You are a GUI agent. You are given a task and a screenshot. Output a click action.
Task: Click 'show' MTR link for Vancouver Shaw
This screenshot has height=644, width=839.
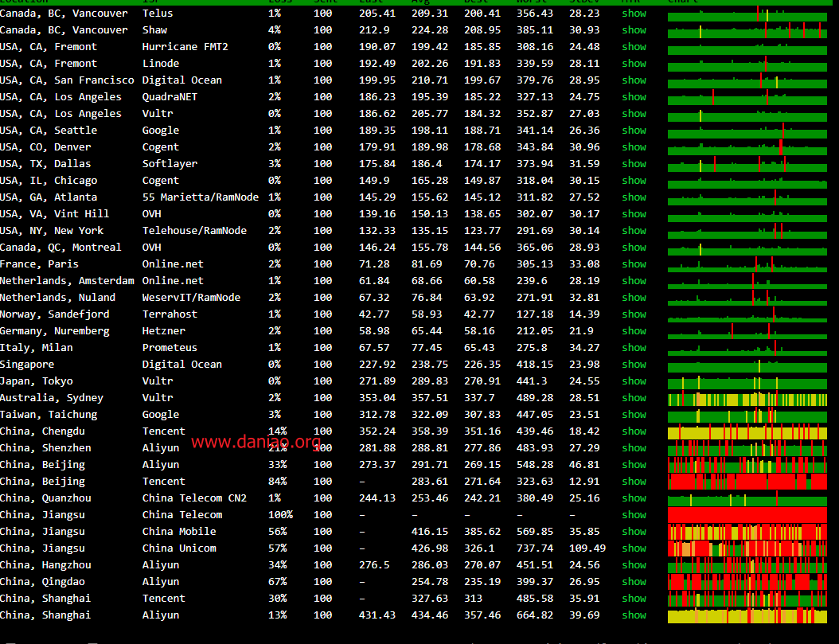[634, 30]
